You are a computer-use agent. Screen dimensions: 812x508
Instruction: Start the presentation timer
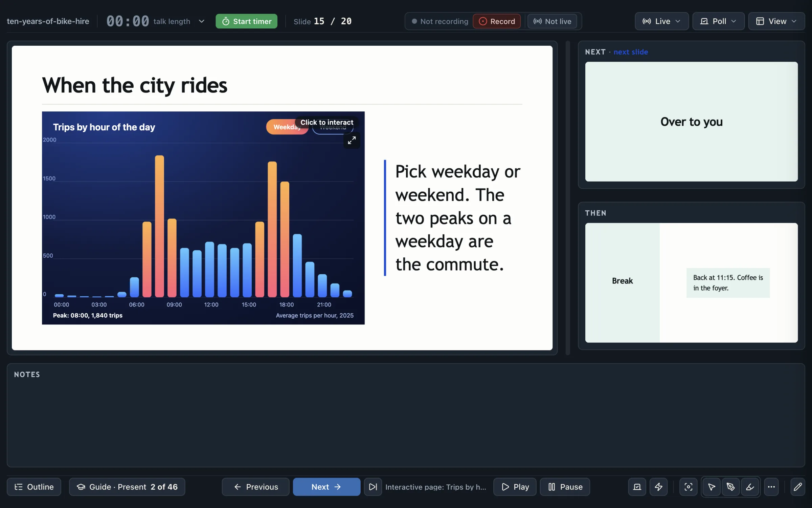246,21
